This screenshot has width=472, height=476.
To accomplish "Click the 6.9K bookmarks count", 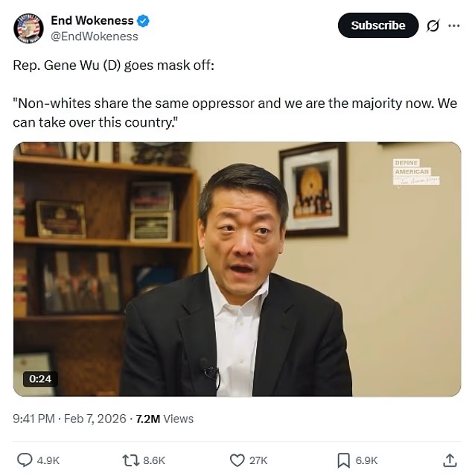I will point(366,460).
